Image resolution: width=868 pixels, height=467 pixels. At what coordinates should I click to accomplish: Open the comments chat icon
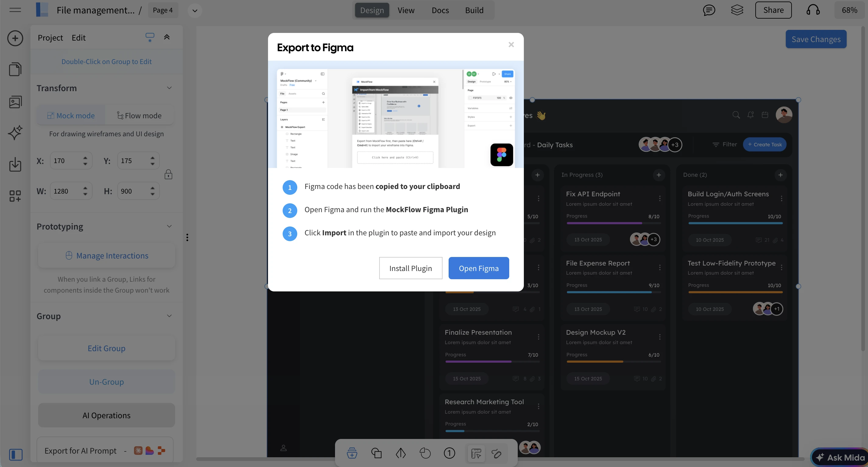click(x=709, y=10)
